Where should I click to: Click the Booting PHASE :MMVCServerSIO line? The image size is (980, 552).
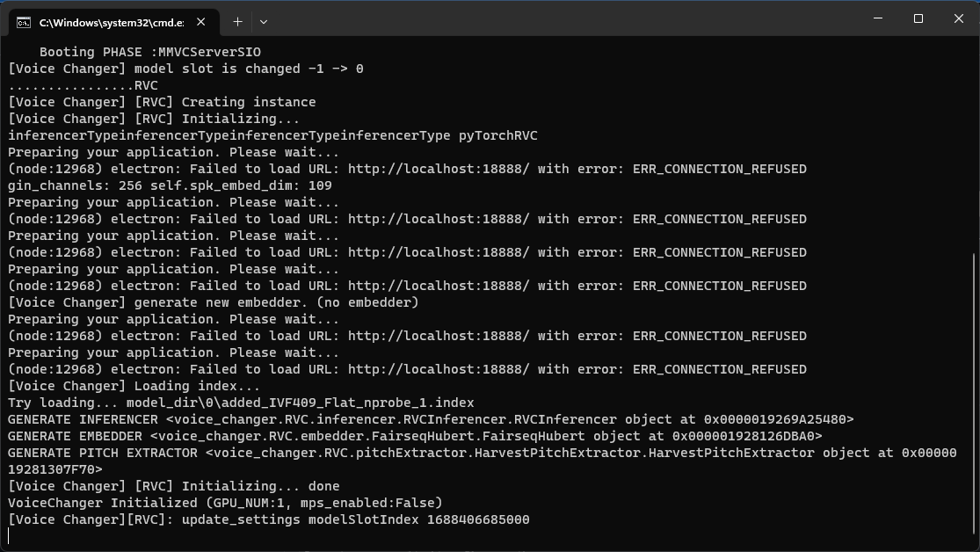pos(149,52)
